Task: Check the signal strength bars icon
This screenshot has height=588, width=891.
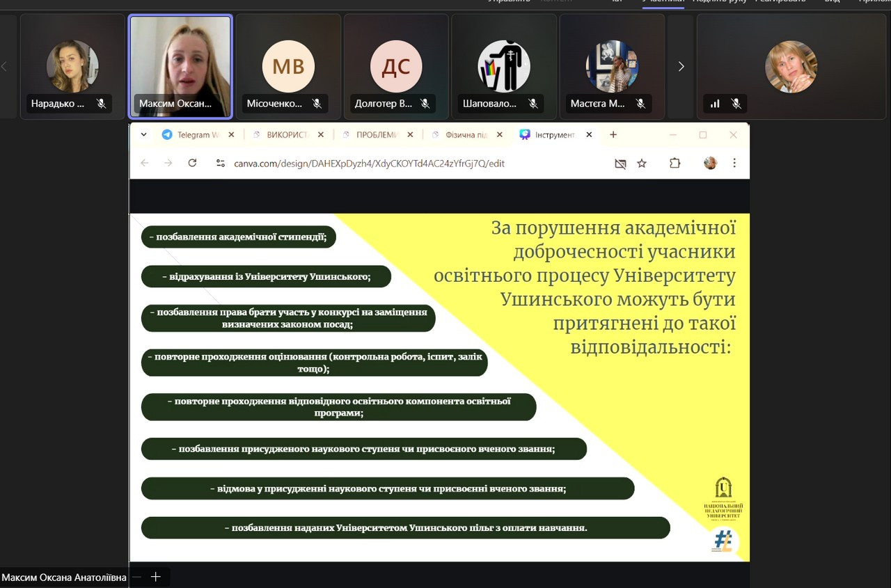Action: [x=715, y=104]
